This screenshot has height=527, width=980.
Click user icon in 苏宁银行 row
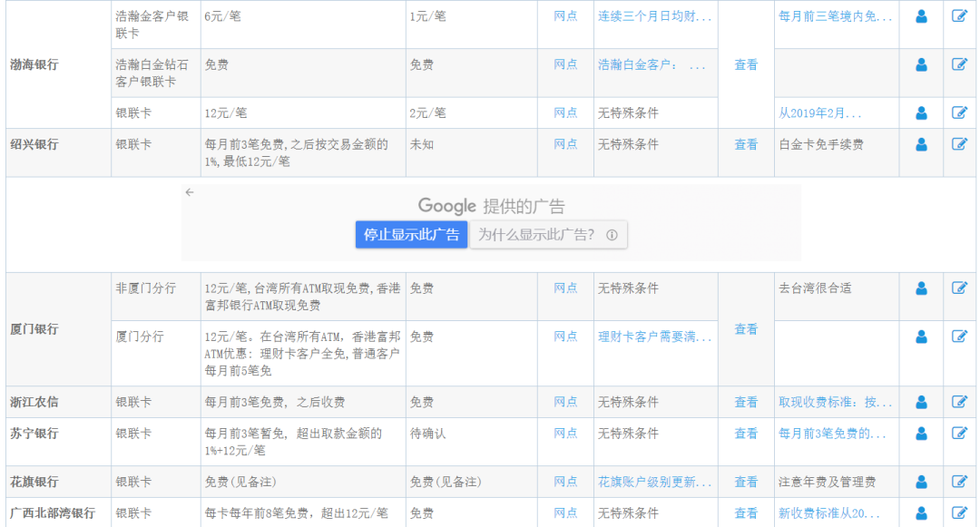coord(921,434)
